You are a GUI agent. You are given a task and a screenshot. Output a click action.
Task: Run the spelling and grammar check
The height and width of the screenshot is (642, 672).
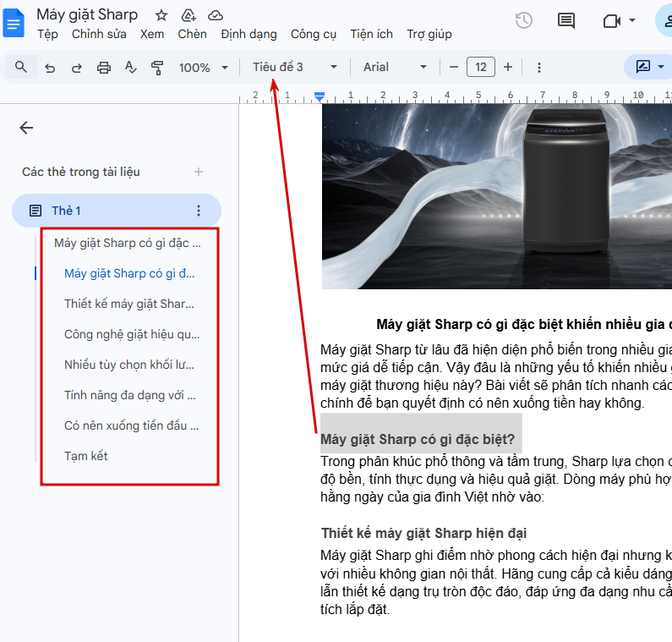[x=130, y=68]
